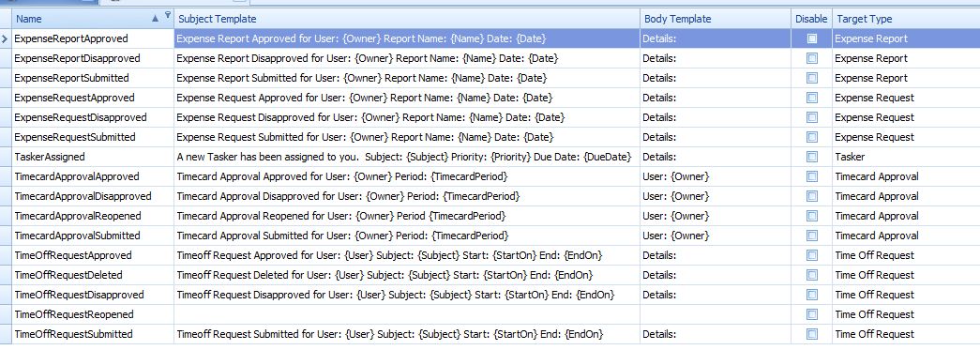Select the TimecardApprovalApproved name cell
Image resolution: width=980 pixels, height=350 pixels.
tap(93, 176)
